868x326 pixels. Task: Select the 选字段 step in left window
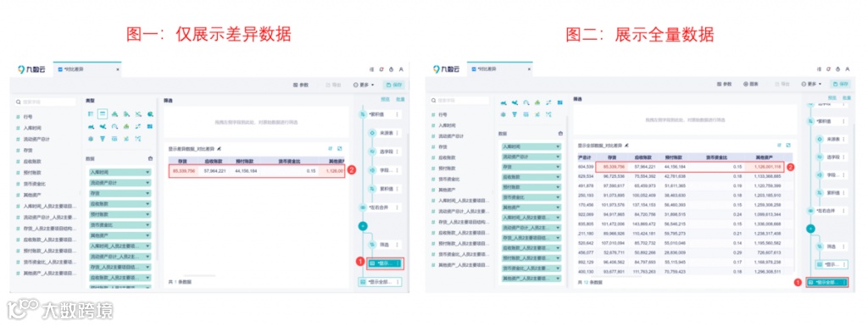(385, 152)
